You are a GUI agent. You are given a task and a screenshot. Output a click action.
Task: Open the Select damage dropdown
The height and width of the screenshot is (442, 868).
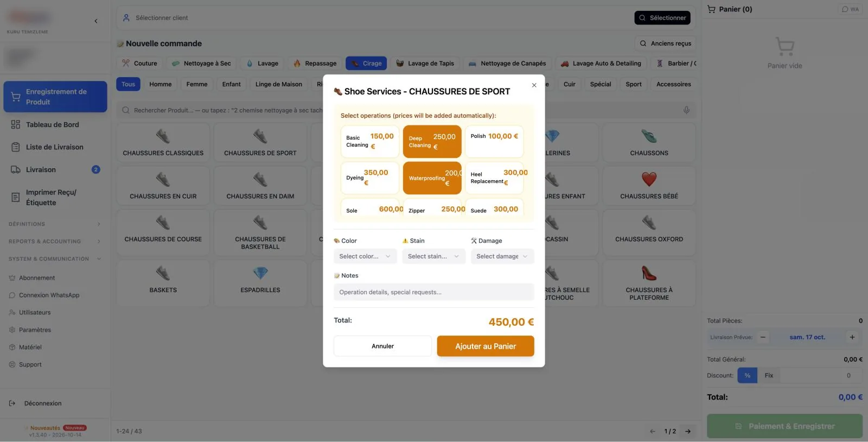coord(502,256)
